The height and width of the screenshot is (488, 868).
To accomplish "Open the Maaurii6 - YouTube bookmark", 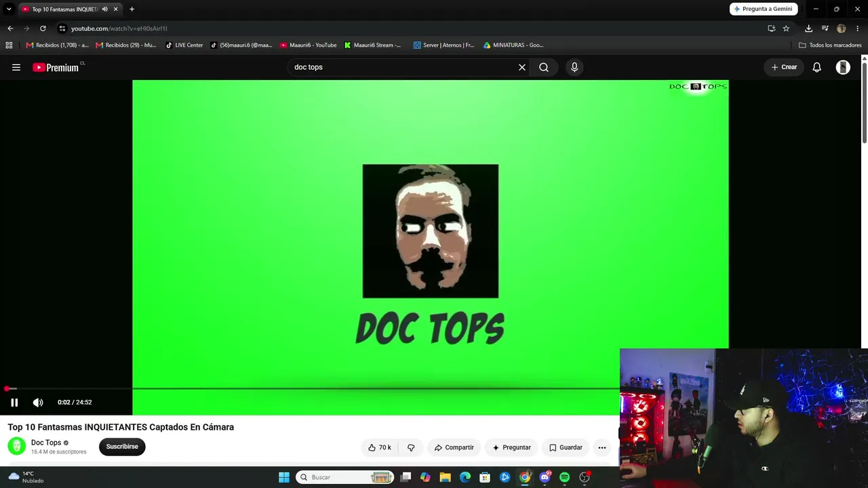I will [309, 45].
